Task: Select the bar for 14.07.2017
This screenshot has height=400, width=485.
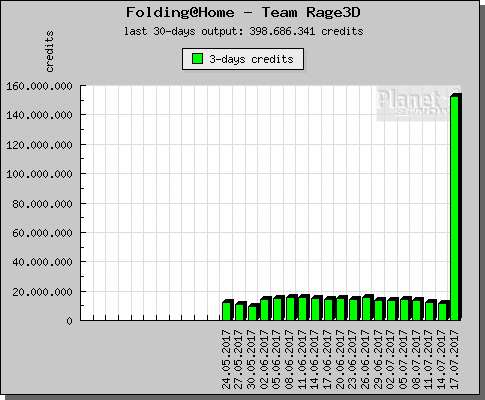Action: [x=444, y=310]
